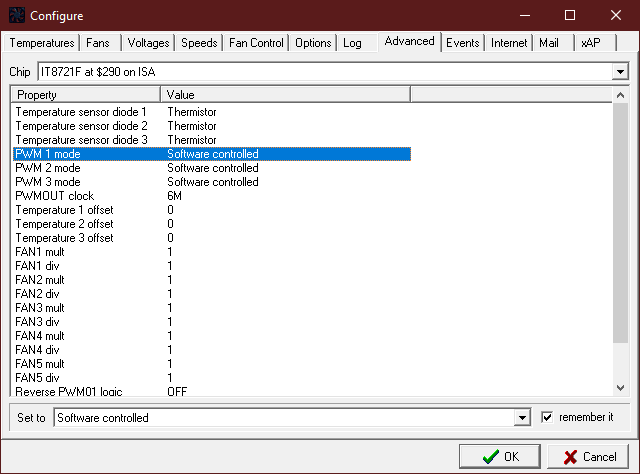Toggle the 'remember it' checkbox

coord(547,417)
